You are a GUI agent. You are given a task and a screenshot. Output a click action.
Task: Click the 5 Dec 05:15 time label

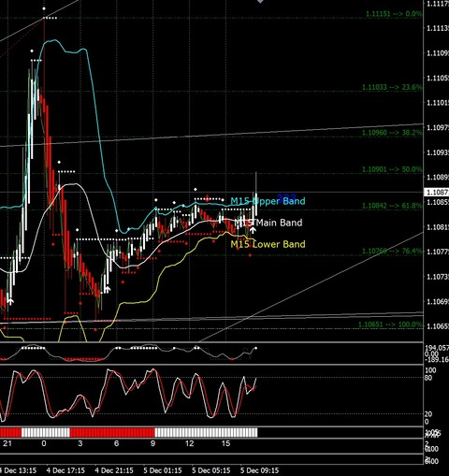coord(211,470)
